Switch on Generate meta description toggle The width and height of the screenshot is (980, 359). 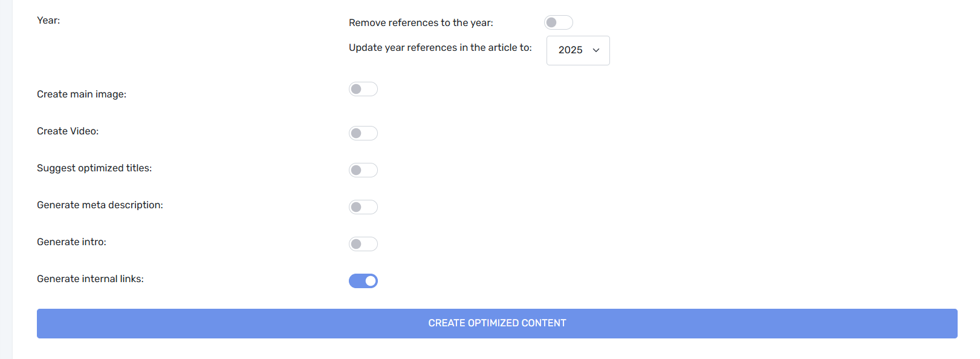(x=363, y=207)
